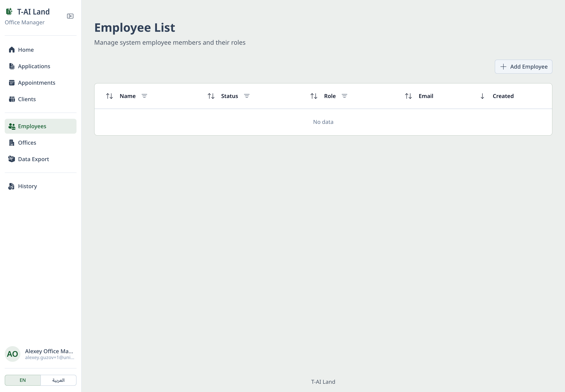Click the Applications document icon
565x392 pixels.
coord(12,66)
